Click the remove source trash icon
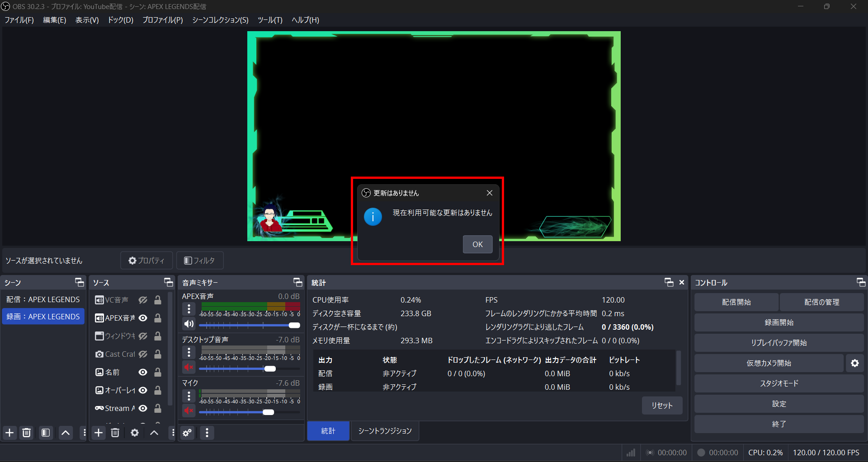This screenshot has width=868, height=462. point(115,433)
